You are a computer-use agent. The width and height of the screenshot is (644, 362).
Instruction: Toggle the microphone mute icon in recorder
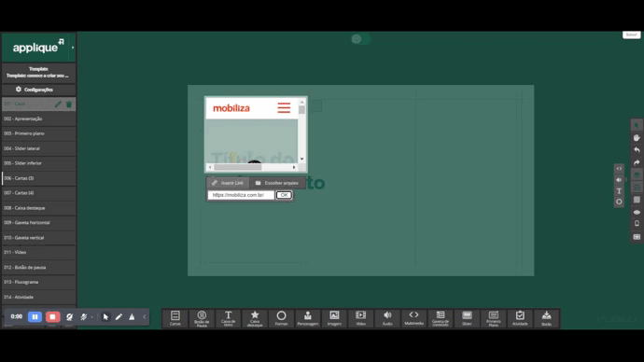[x=84, y=317]
